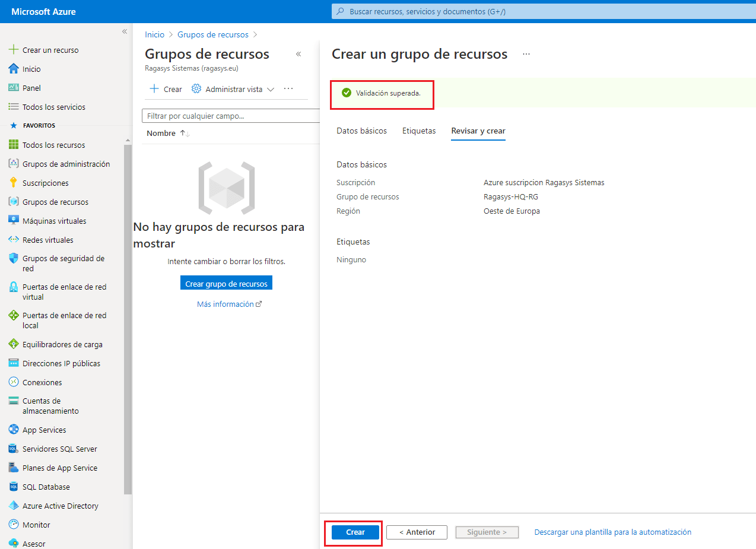Click the plus Crear toolbar command
756x549 pixels.
[x=166, y=89]
